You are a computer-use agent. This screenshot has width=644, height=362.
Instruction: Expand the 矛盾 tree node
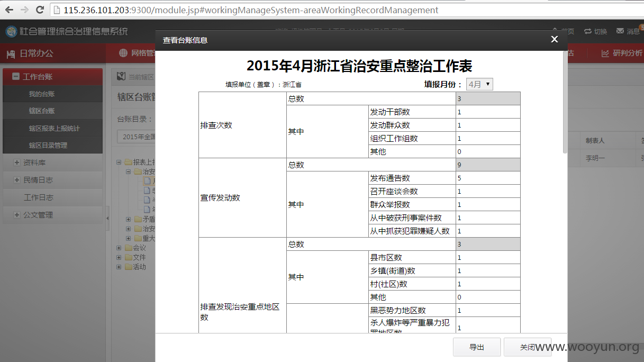129,219
